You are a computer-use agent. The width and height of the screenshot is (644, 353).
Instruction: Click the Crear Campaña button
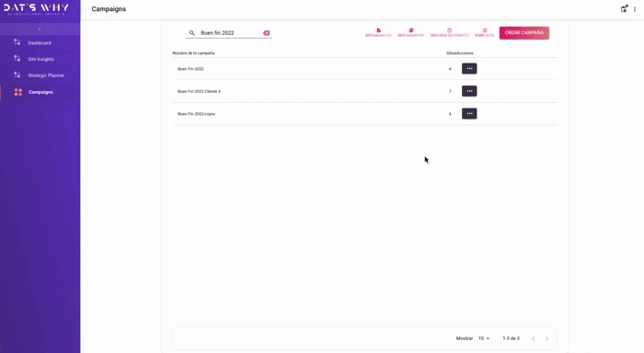524,33
